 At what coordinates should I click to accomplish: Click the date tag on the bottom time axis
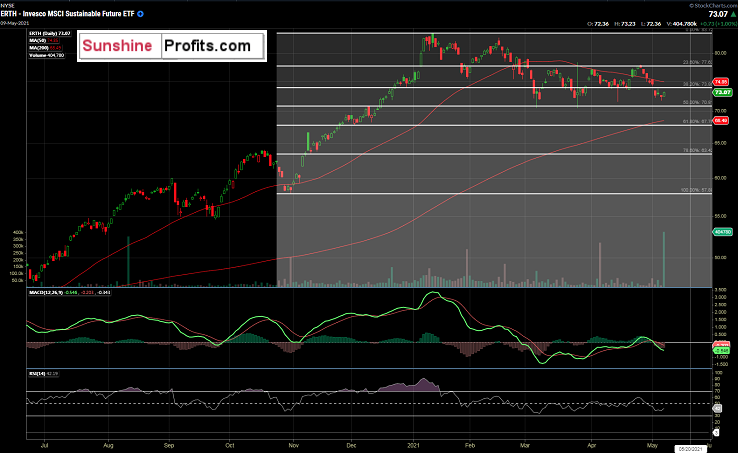[x=692, y=449]
